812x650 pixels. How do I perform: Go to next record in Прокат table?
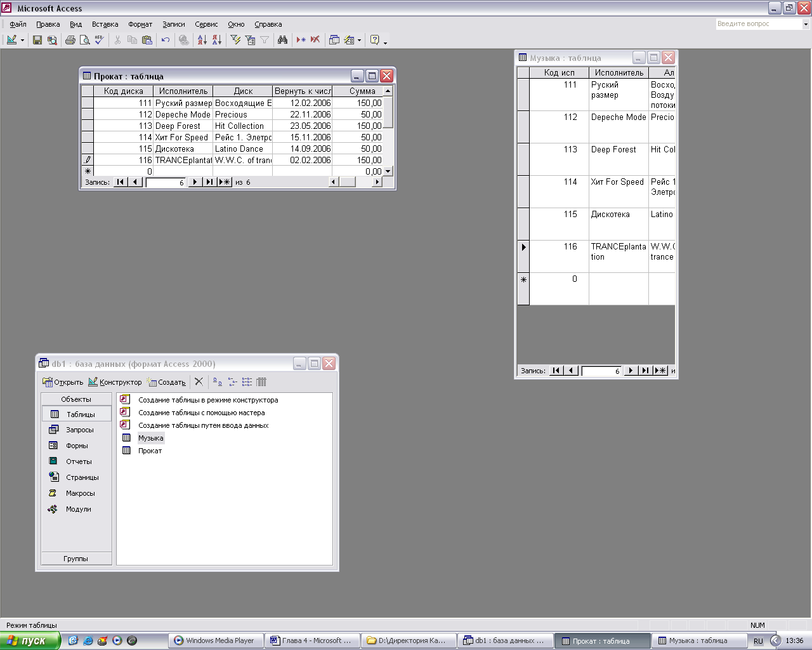click(195, 182)
